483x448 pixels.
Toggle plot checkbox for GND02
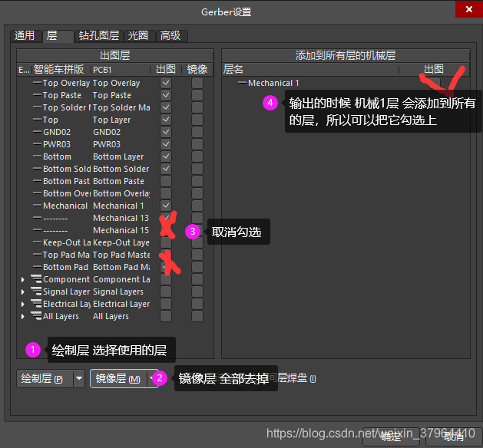166,132
